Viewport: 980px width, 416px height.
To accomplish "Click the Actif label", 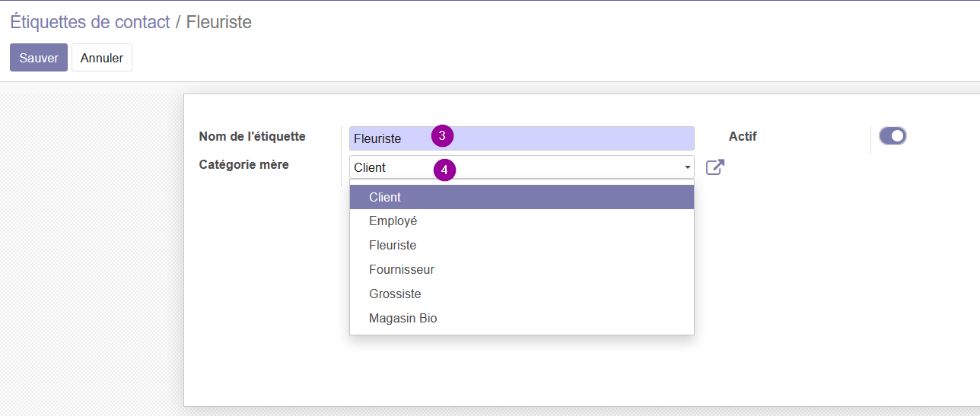I will pos(743,137).
